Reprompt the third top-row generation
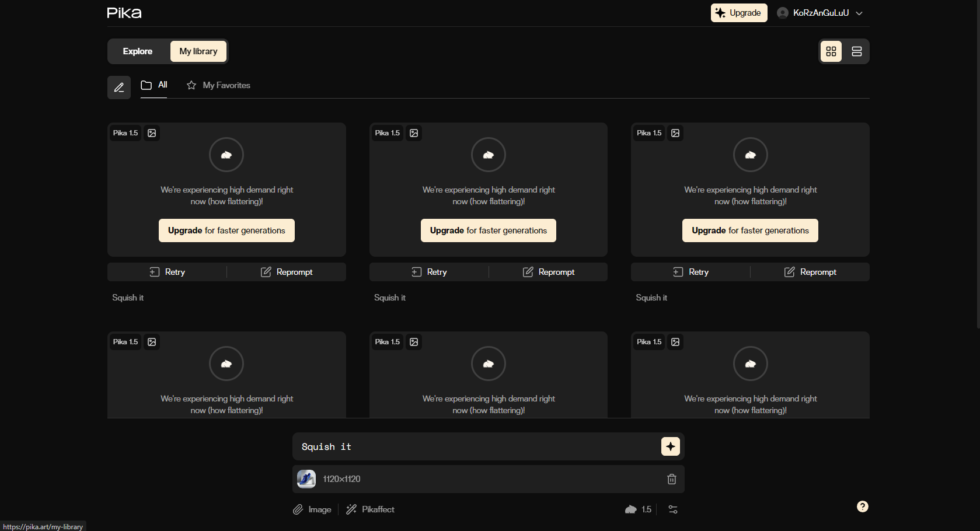The width and height of the screenshot is (980, 531). [x=810, y=272]
